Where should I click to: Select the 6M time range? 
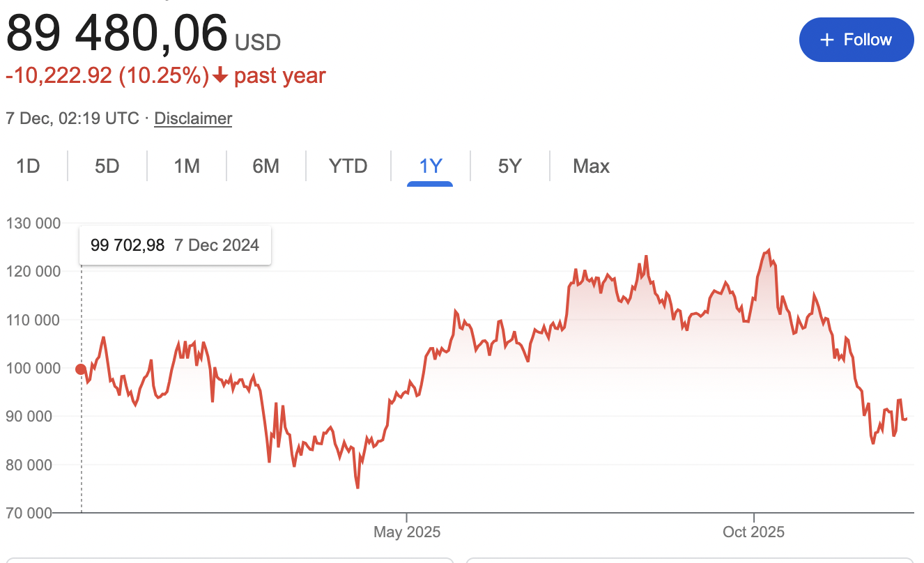[265, 166]
